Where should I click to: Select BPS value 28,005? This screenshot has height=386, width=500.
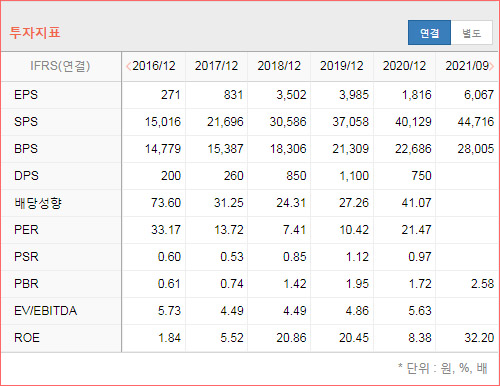click(x=476, y=149)
